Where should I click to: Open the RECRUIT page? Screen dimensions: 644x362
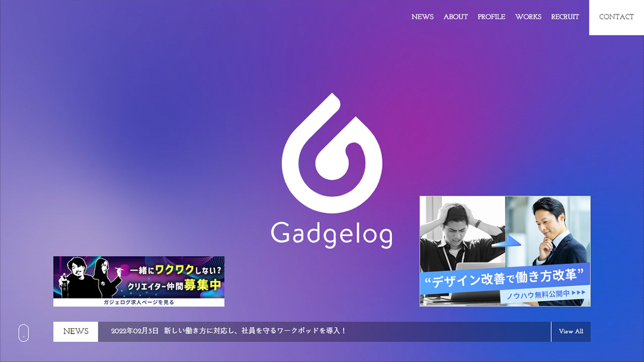pyautogui.click(x=565, y=17)
